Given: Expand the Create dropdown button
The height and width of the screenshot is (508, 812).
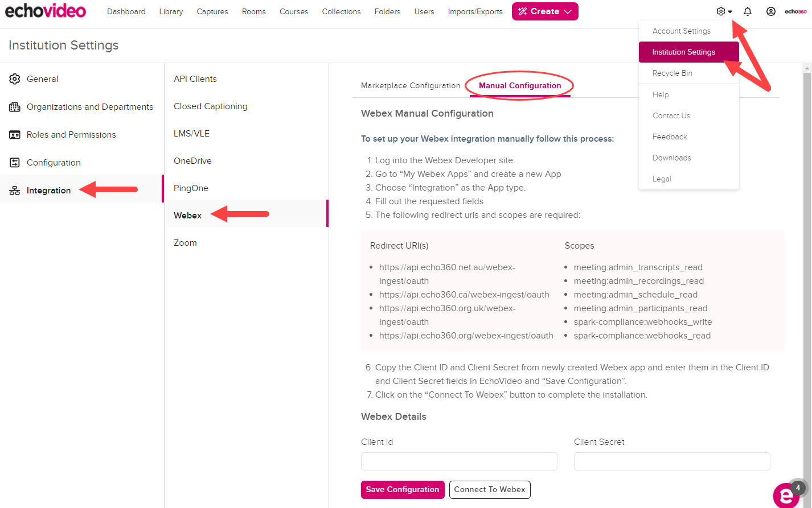Looking at the screenshot, I should 545,11.
